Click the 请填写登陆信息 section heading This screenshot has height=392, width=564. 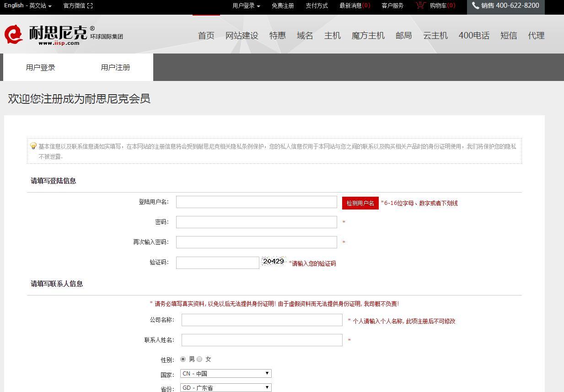pos(54,181)
